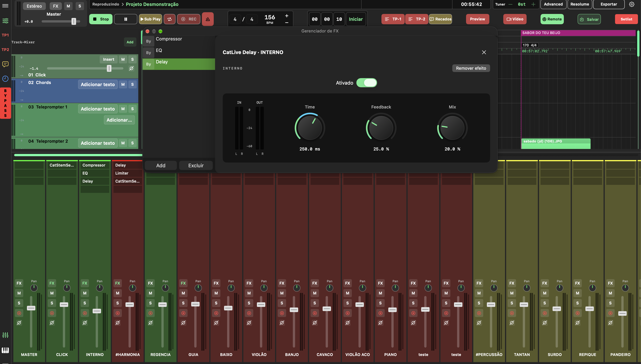
Task: Open the piano keyboard sidebar icon
Action: click(x=5, y=350)
